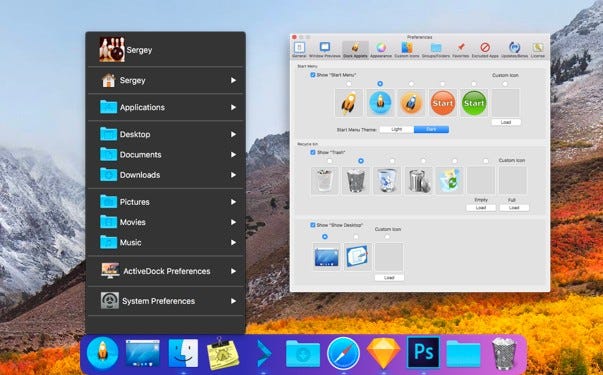The width and height of the screenshot is (603, 375).
Task: Switch to the Excluded Apps tab
Action: tap(485, 50)
